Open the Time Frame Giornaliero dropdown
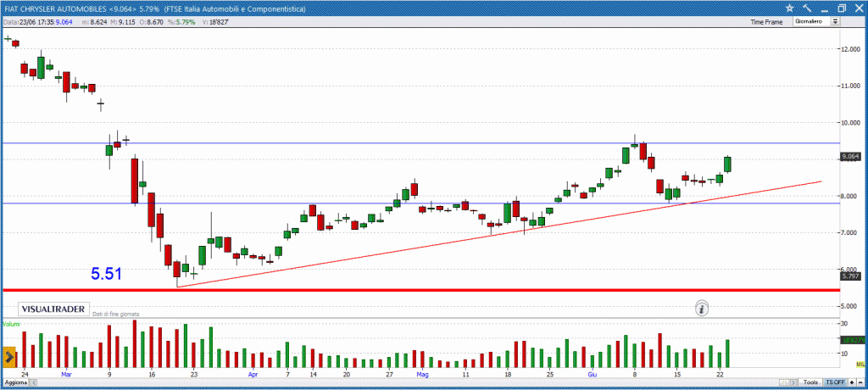 (816, 21)
